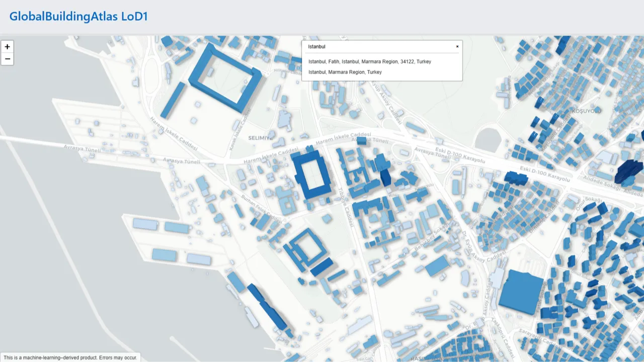The height and width of the screenshot is (362, 644).
Task: Choose the "Istanbul, Marmara Region, Turkey" suggestion
Action: point(345,72)
